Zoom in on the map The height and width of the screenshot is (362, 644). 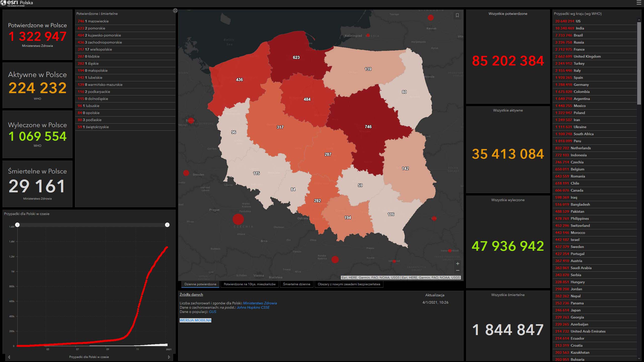pyautogui.click(x=458, y=264)
